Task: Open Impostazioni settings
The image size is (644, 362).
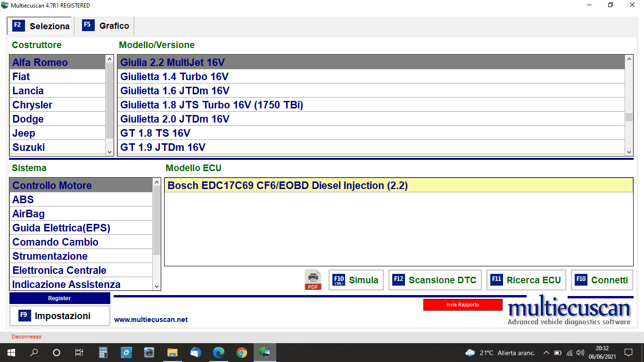Action: point(59,316)
